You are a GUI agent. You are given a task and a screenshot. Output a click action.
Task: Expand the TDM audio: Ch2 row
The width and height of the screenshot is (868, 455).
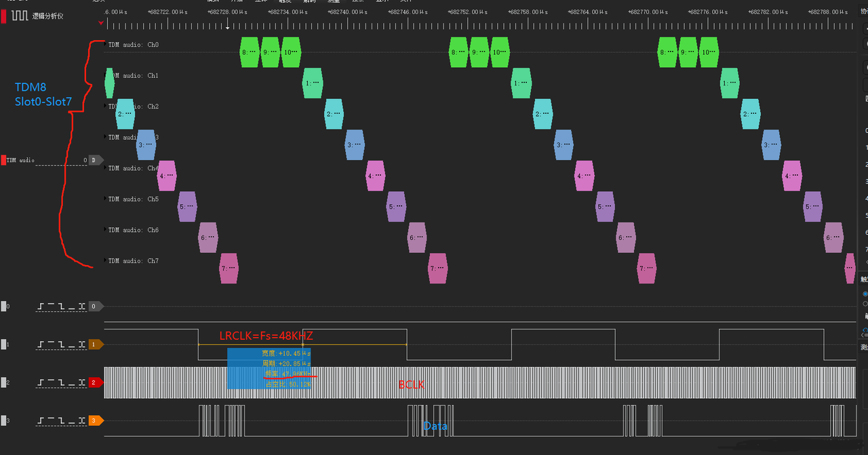(106, 106)
